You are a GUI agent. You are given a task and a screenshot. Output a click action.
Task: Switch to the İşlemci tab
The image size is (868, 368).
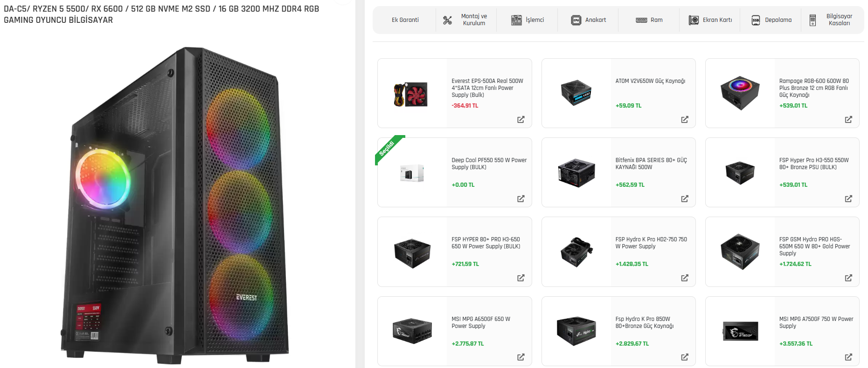click(x=528, y=20)
